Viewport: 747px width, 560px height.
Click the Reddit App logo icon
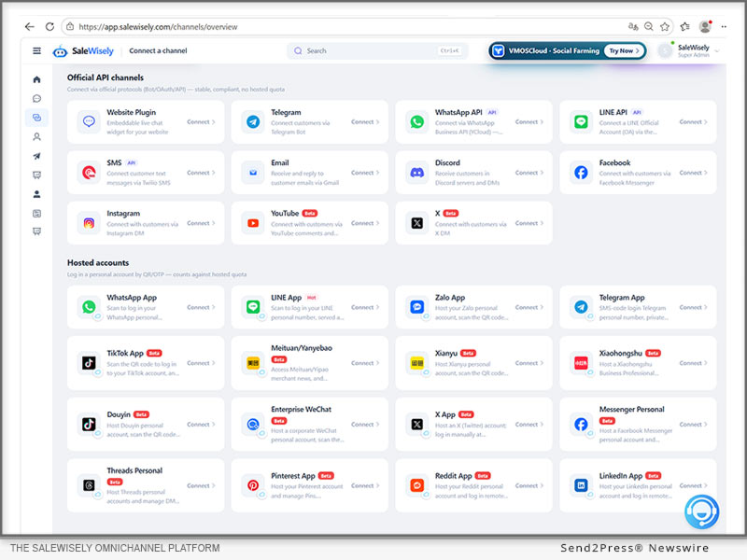point(416,485)
